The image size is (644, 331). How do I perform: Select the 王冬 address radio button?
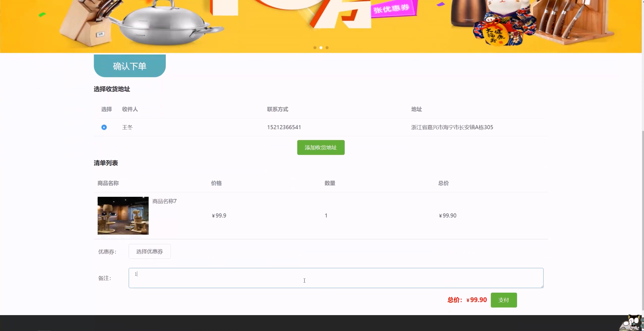coord(104,127)
